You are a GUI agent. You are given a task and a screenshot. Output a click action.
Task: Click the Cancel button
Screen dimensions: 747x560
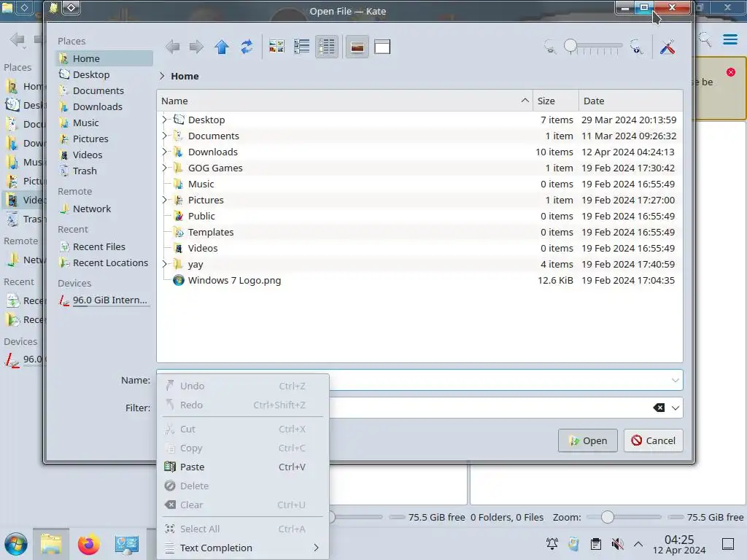pyautogui.click(x=653, y=440)
